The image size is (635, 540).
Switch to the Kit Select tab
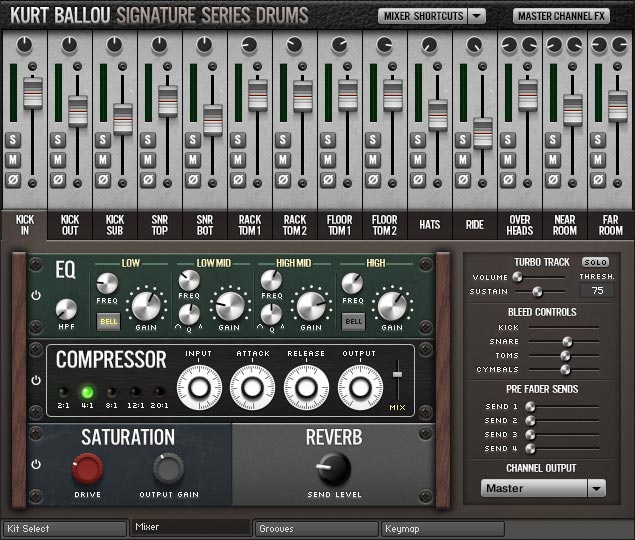tap(65, 529)
